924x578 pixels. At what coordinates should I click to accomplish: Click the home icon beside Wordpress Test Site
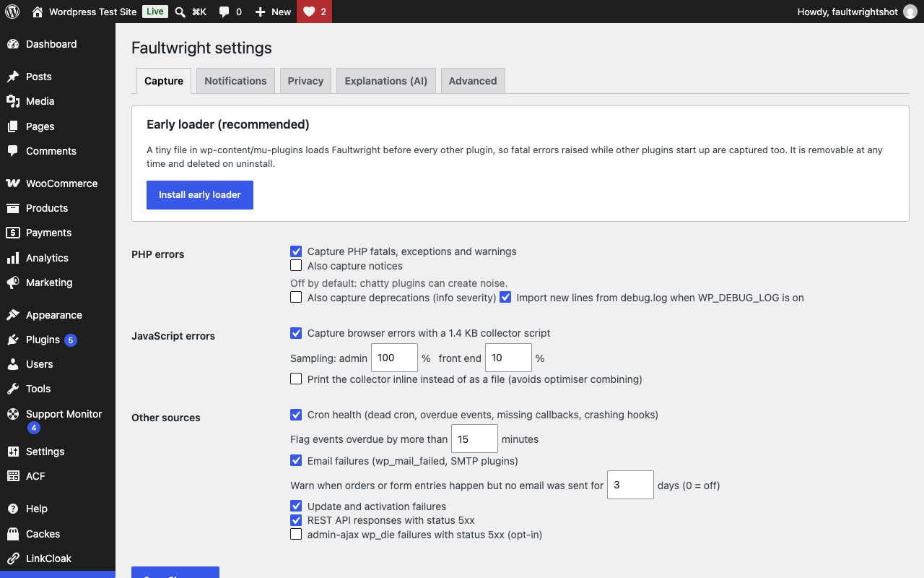pos(38,12)
